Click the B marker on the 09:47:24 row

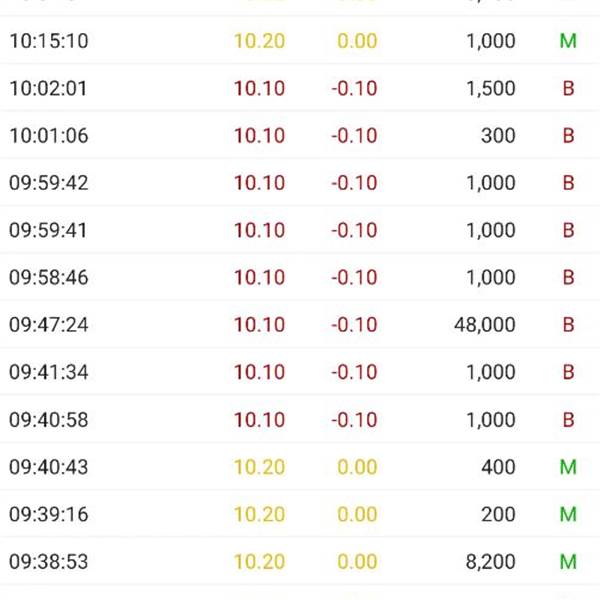click(x=568, y=325)
